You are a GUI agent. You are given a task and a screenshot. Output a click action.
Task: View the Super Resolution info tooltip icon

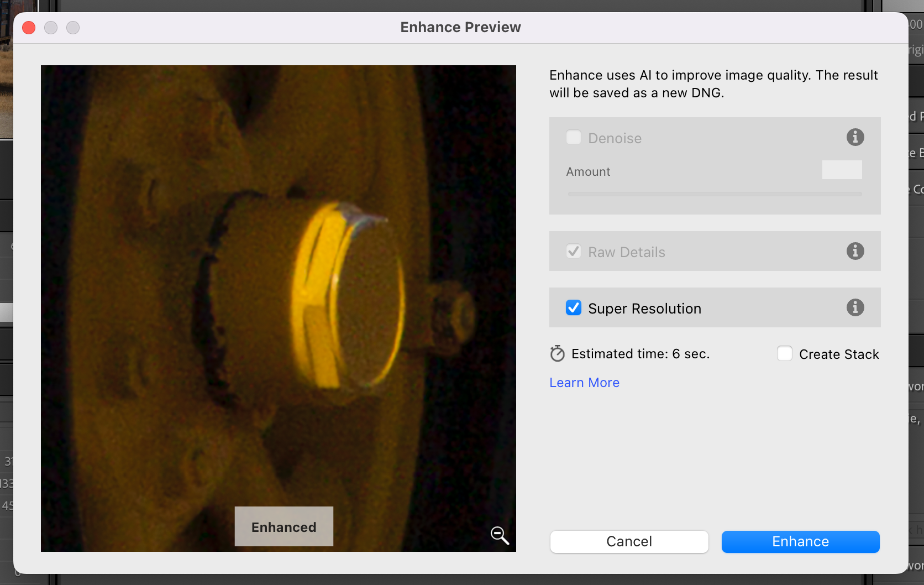[855, 307]
